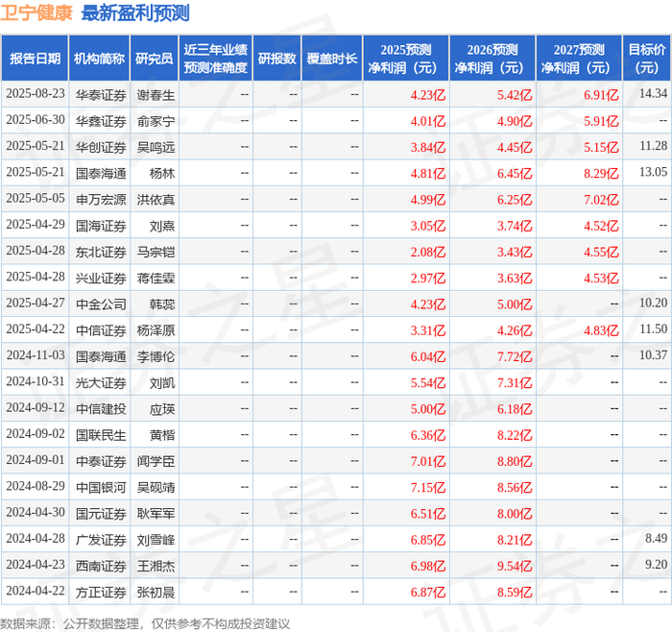Select the 机构简称 column header
Viewport: 672px width, 632px height.
click(99, 59)
